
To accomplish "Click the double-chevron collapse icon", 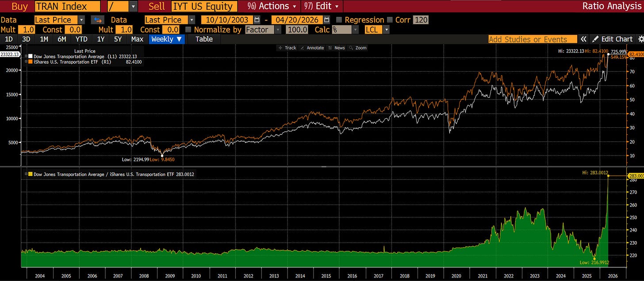I will (x=584, y=39).
